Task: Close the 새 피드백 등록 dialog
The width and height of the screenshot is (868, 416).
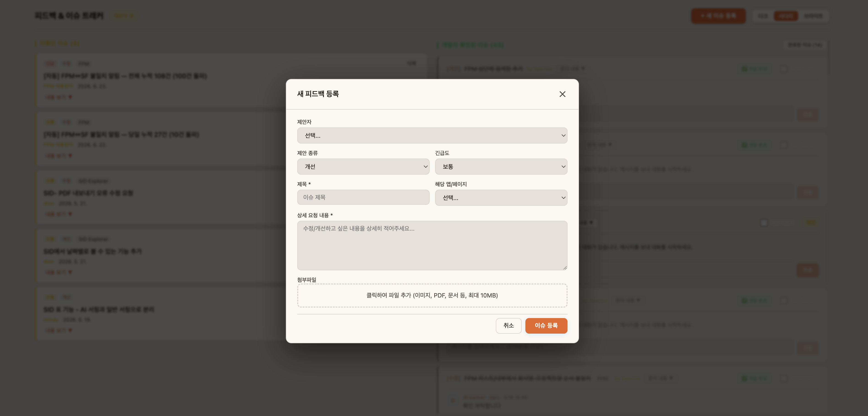Action: pos(562,94)
